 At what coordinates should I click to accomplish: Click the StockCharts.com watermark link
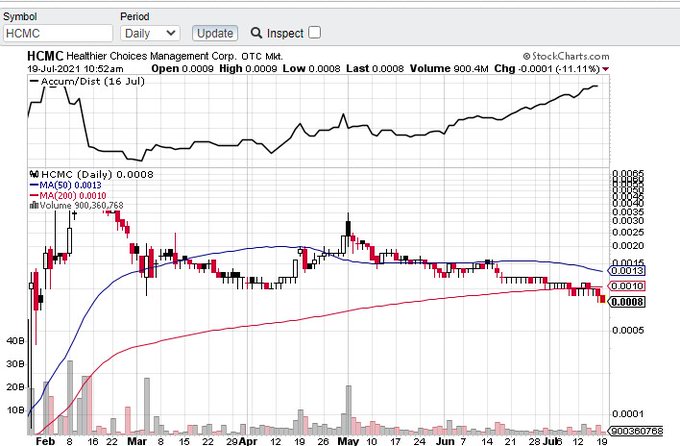tap(566, 56)
